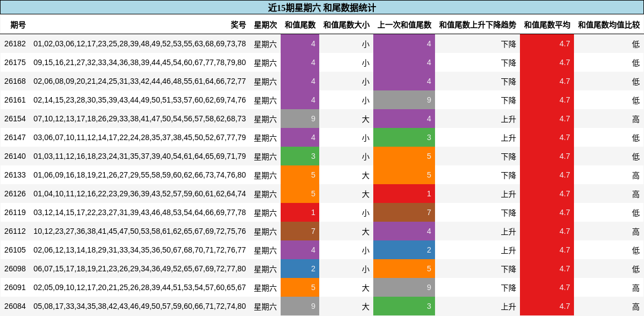Select period number 26119
This screenshot has height=316, width=644.
15,213
